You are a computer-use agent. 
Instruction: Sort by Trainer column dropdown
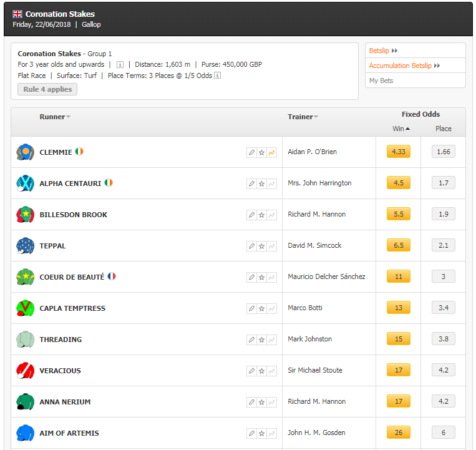[303, 117]
